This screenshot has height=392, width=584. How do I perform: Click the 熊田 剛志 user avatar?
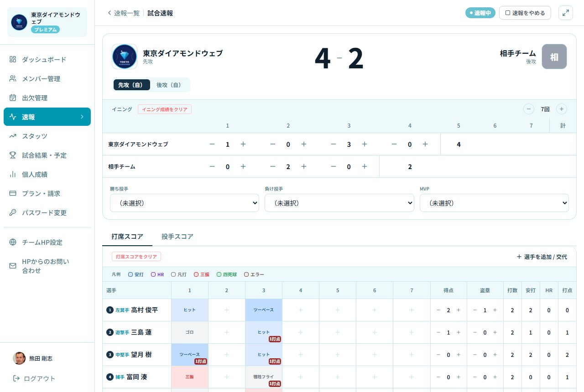pyautogui.click(x=19, y=358)
